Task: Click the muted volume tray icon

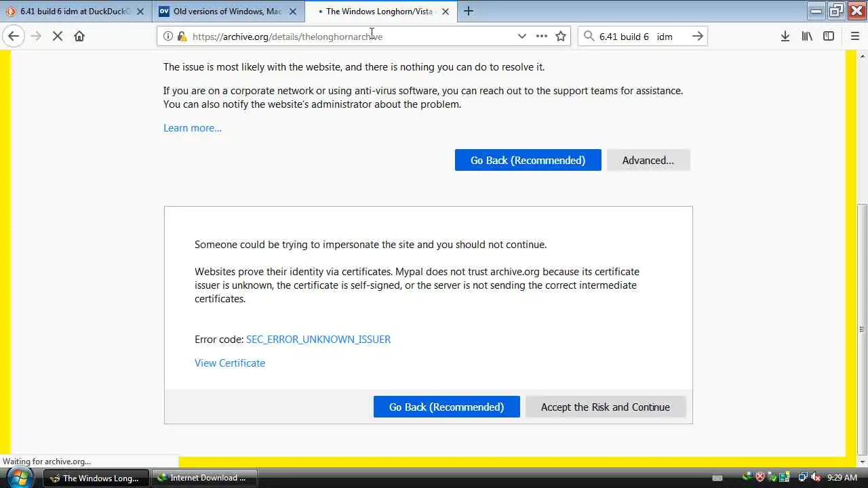Action: pyautogui.click(x=816, y=478)
